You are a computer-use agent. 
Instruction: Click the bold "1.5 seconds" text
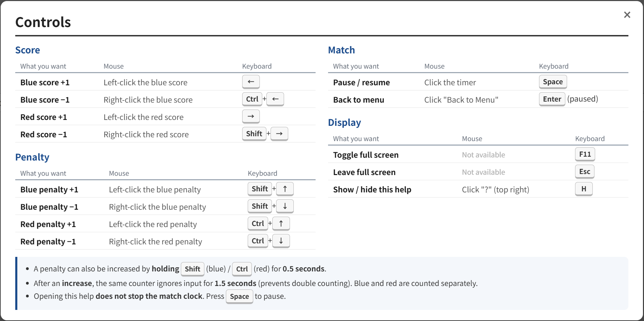[x=236, y=284]
